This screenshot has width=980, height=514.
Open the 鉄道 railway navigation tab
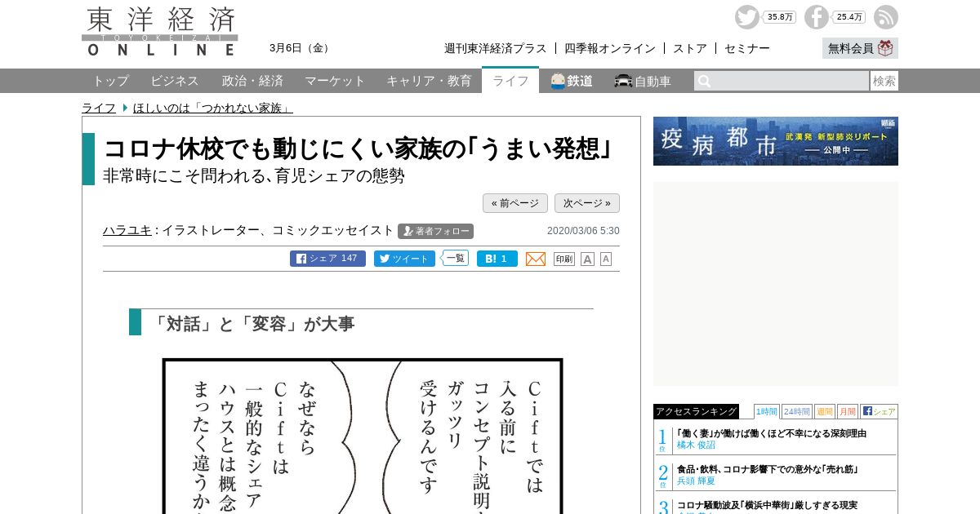[572, 81]
